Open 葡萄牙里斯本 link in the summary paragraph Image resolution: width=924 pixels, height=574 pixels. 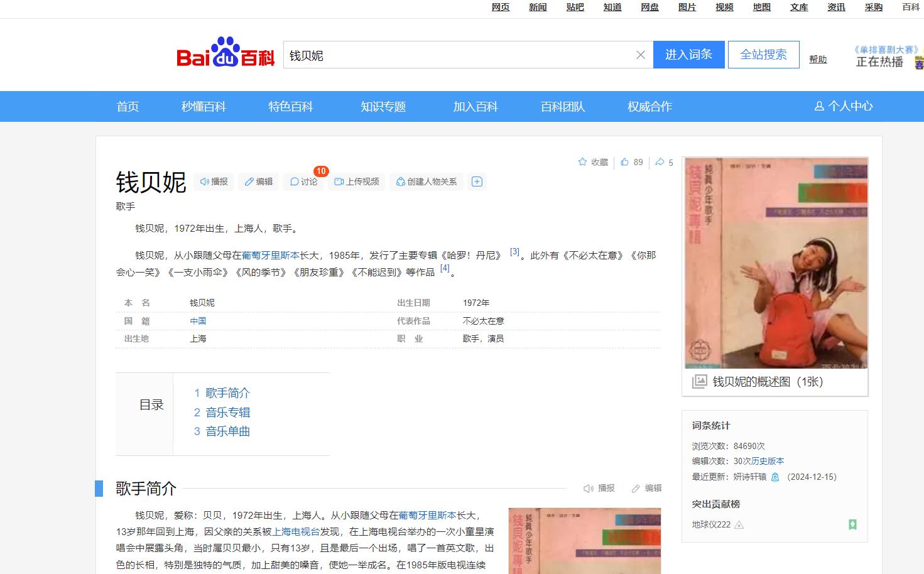(271, 256)
